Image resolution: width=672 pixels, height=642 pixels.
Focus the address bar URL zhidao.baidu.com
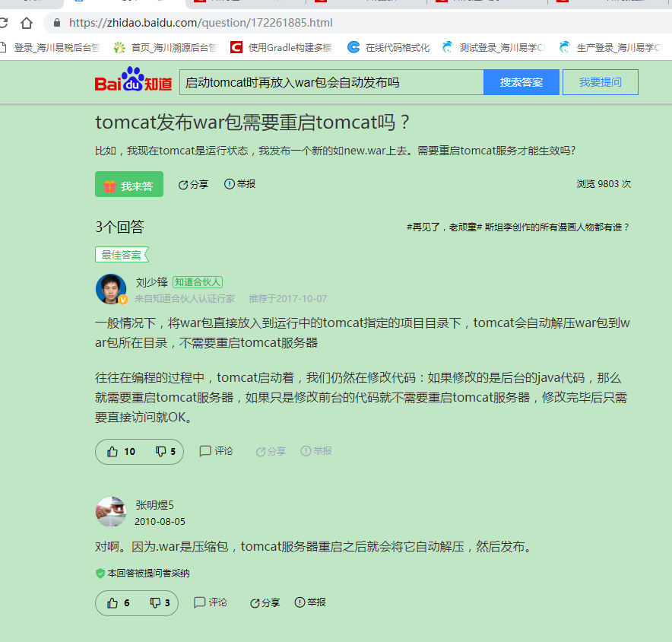(x=201, y=23)
